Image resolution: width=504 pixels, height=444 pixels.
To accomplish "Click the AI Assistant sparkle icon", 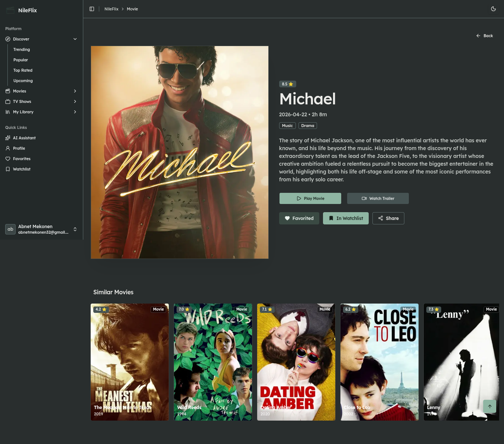I will 8,138.
